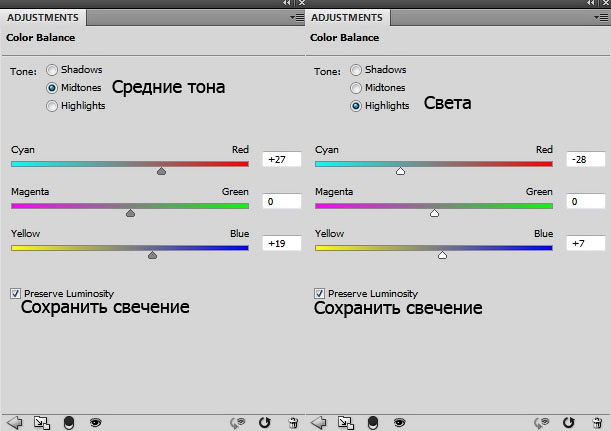
Task: Click Magenta-Green slider handle in left panel
Action: point(131,213)
